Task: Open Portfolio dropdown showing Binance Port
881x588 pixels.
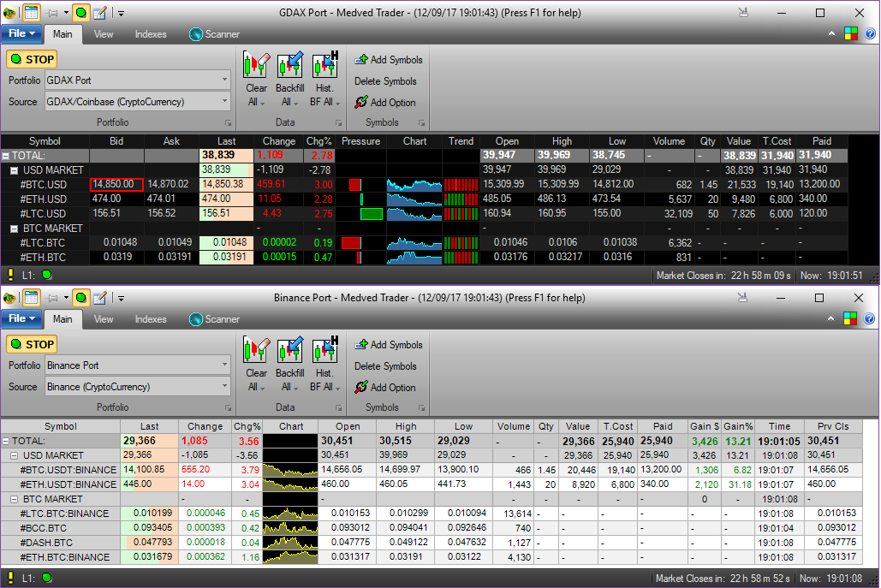Action: click(x=138, y=365)
